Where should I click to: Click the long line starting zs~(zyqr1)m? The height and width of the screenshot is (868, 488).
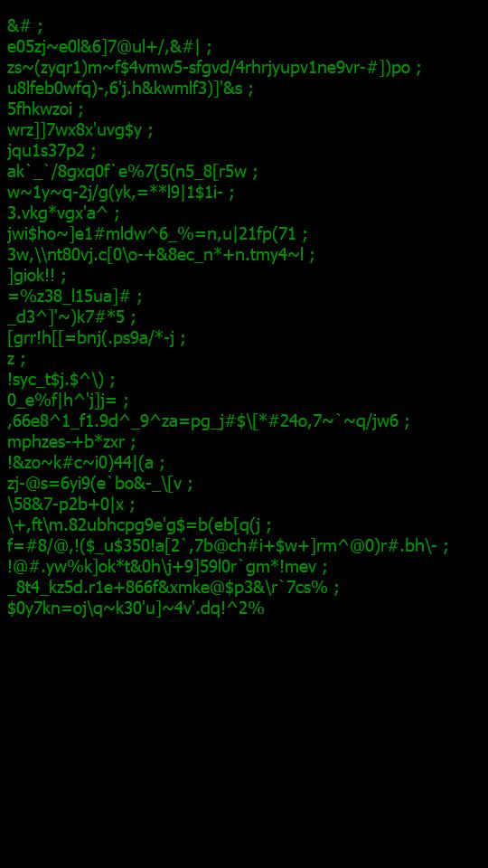point(215,68)
